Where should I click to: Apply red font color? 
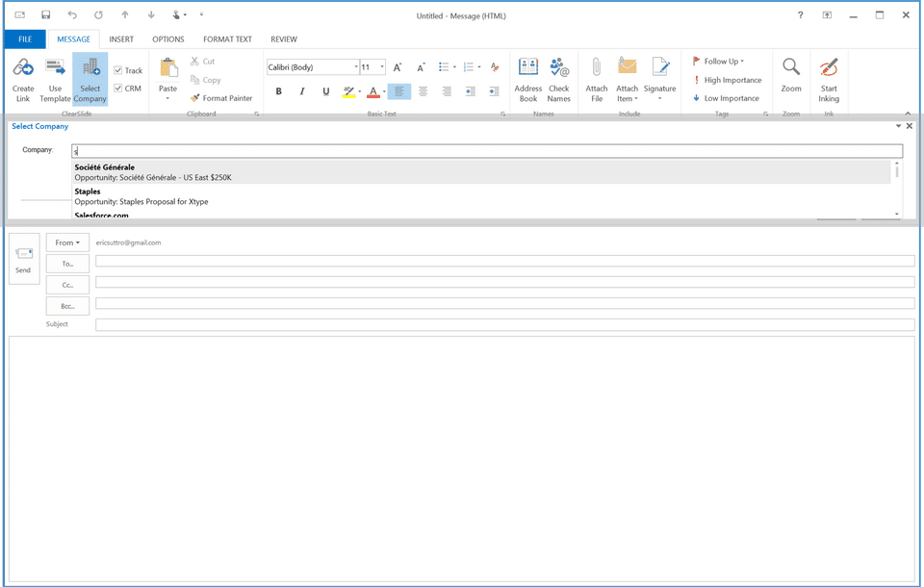[373, 91]
